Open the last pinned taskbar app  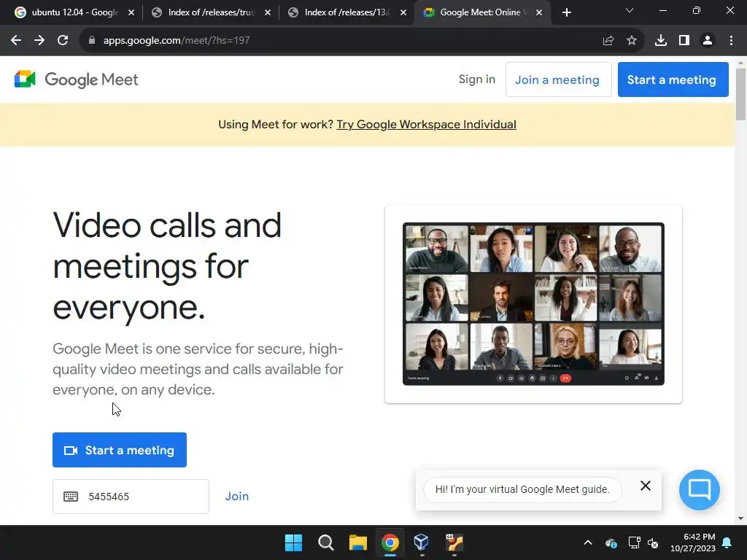point(454,542)
